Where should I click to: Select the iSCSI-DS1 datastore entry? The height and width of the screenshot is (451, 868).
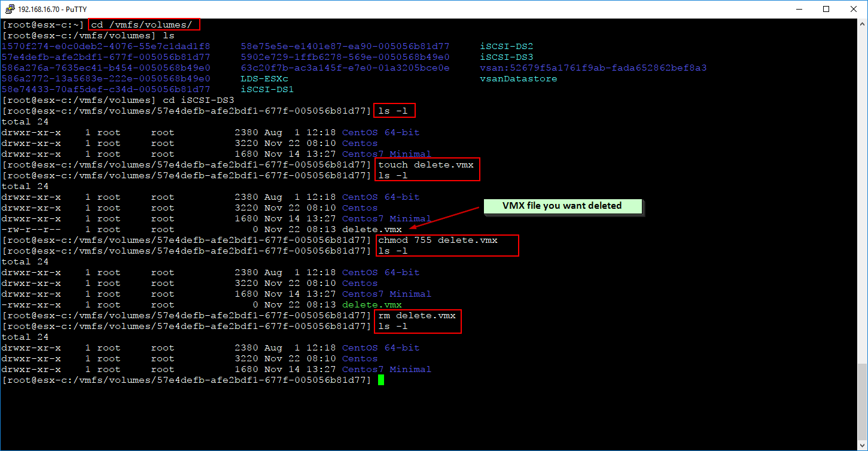[266, 89]
